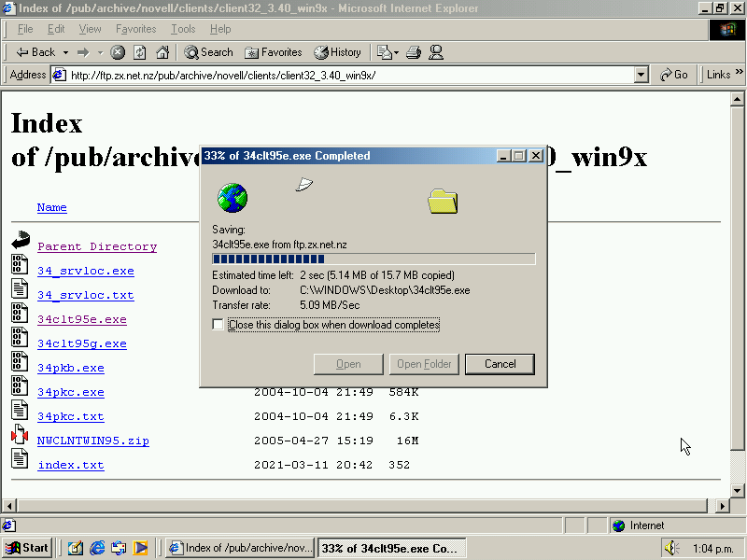Click the '584K' file size text
This screenshot has width=747, height=560.
tap(403, 392)
